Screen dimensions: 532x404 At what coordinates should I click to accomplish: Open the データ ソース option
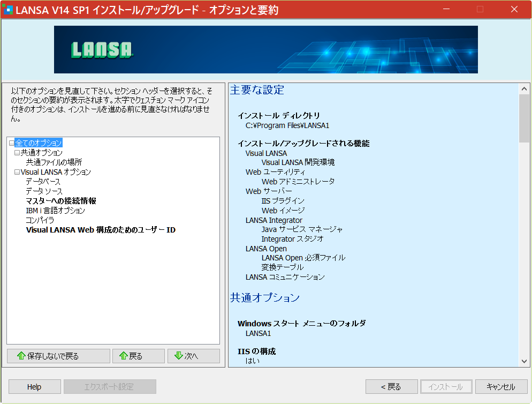point(44,191)
